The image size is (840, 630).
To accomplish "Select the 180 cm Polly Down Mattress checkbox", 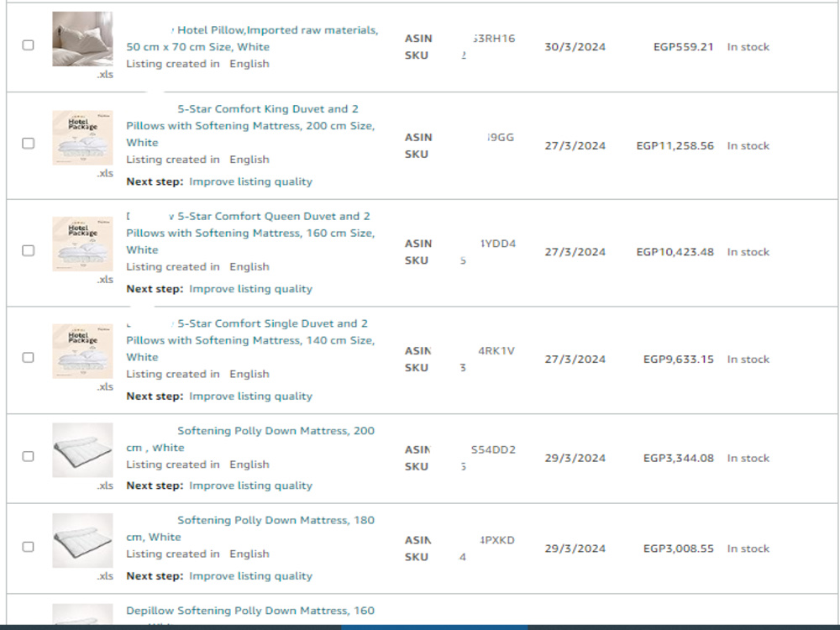I will coord(29,547).
